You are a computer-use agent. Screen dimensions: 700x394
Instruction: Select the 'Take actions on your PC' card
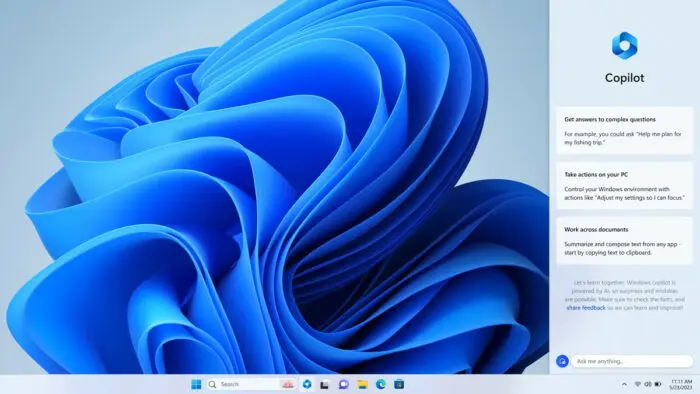[625, 186]
